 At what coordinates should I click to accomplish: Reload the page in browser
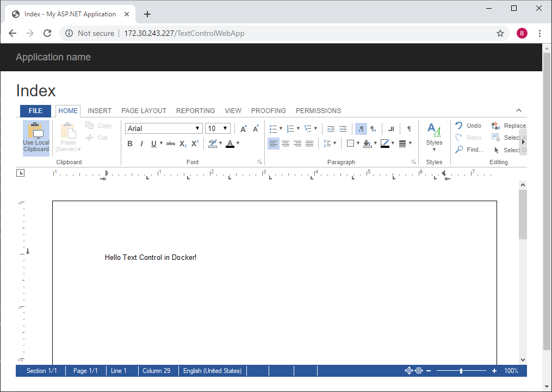point(47,33)
